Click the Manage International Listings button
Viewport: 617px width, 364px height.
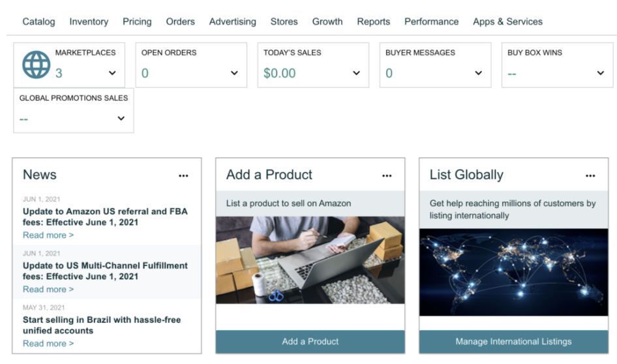click(513, 342)
